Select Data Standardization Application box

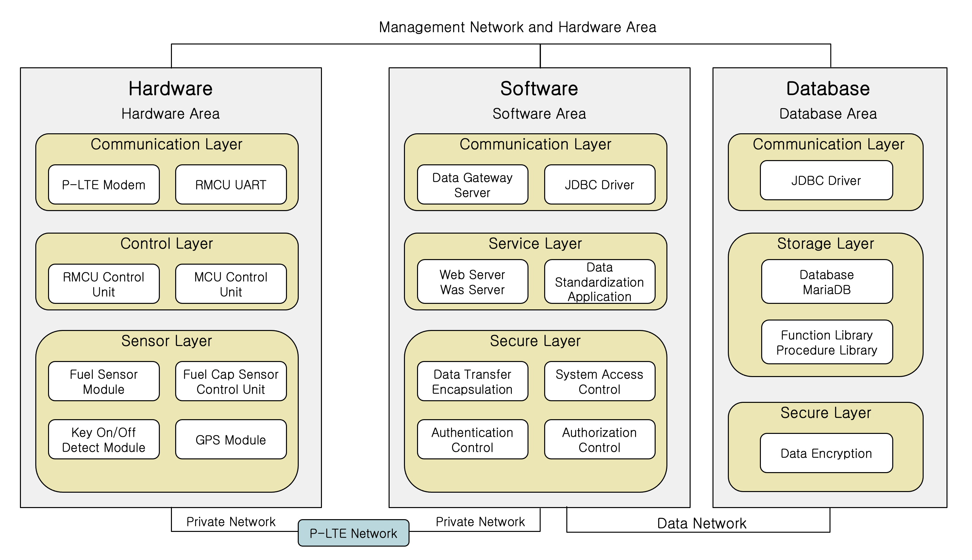[599, 282]
